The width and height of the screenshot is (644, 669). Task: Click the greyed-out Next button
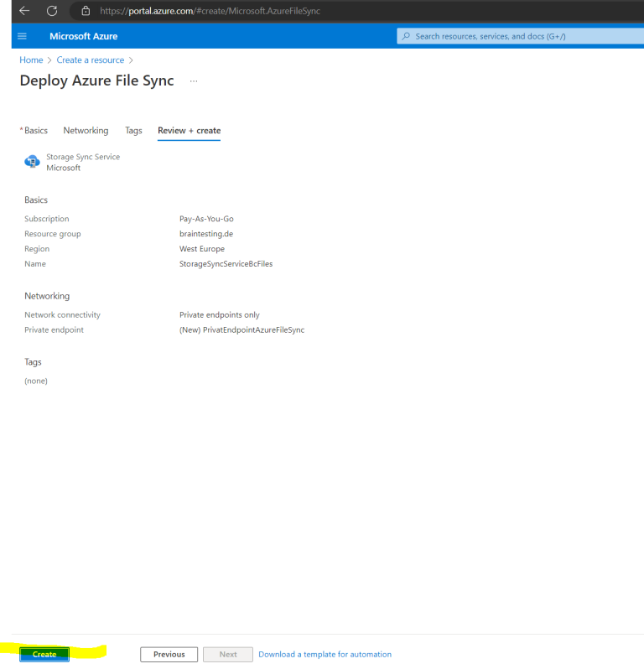228,654
